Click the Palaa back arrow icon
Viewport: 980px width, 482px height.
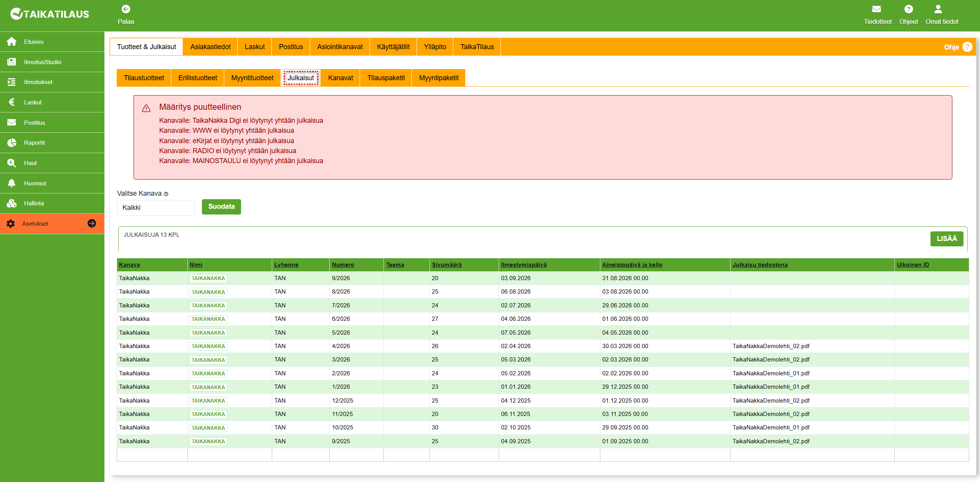point(126,9)
